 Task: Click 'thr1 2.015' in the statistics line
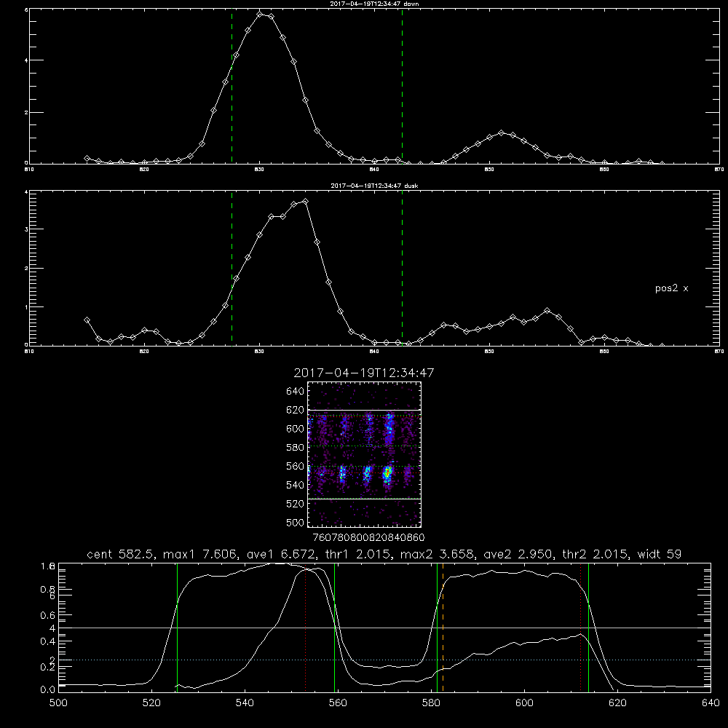357,554
